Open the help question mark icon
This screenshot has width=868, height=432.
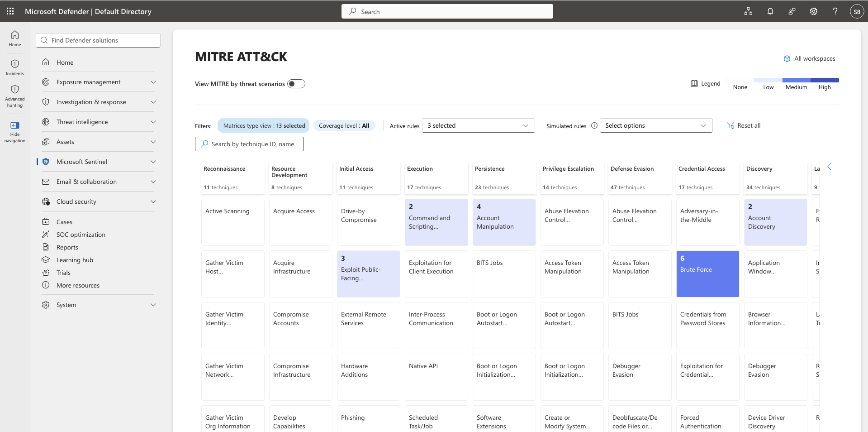(x=835, y=11)
